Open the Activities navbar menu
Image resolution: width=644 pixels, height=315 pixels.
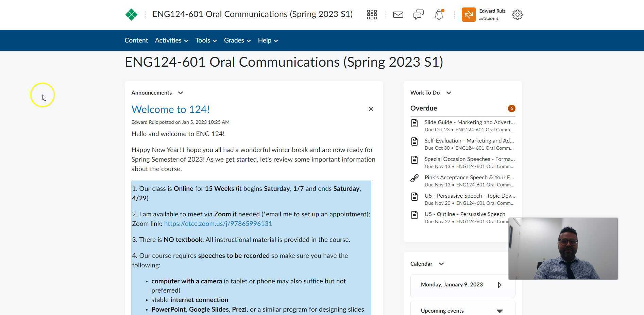coord(171,40)
